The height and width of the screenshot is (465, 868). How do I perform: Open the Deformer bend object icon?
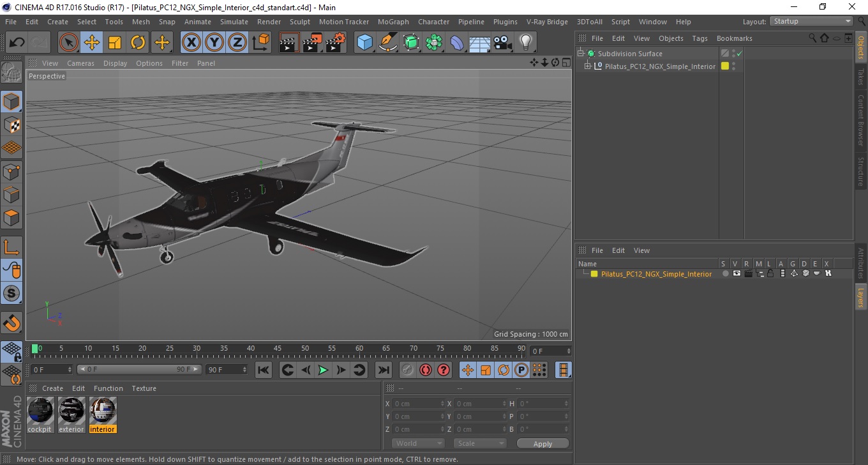(x=457, y=43)
